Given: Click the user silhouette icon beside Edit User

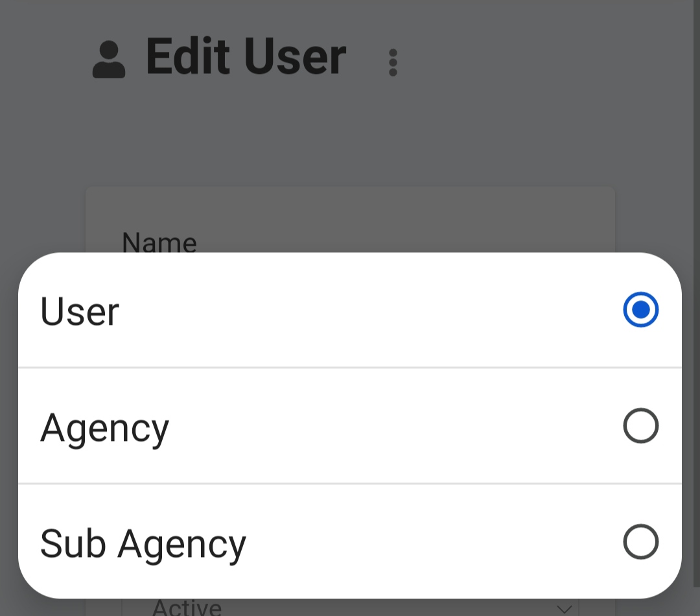Looking at the screenshot, I should (x=109, y=60).
